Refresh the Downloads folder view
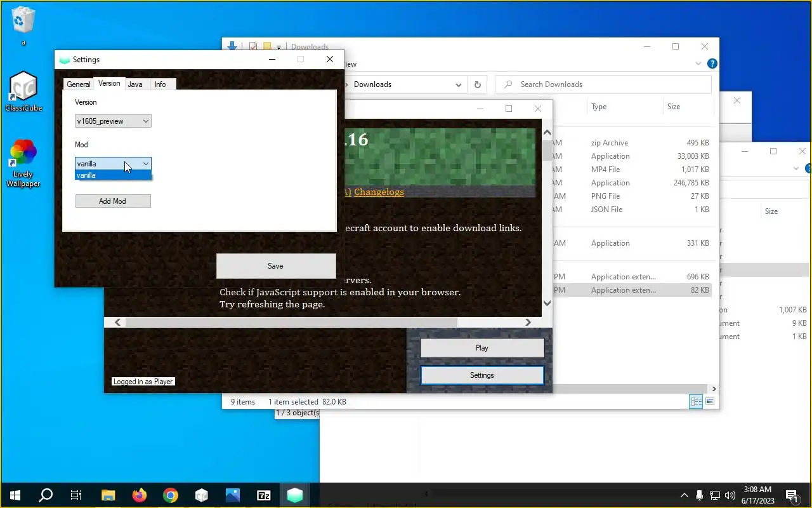 [477, 84]
